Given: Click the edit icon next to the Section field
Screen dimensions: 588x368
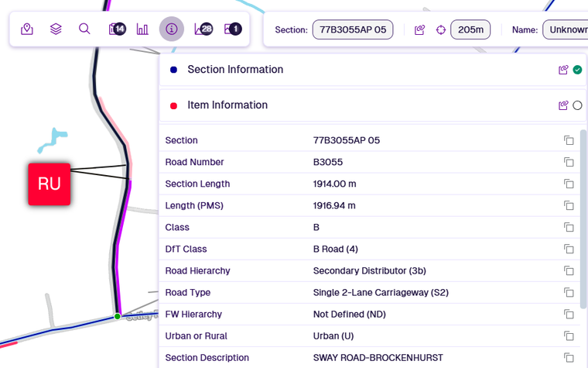Looking at the screenshot, I should [x=419, y=29].
